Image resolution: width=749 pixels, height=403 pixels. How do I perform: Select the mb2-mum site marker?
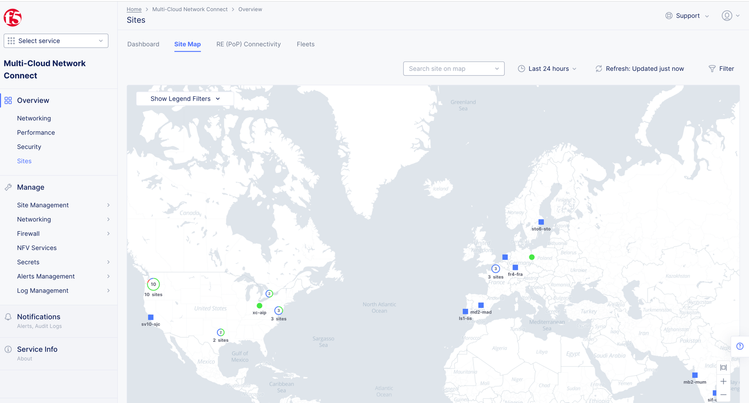pos(695,375)
